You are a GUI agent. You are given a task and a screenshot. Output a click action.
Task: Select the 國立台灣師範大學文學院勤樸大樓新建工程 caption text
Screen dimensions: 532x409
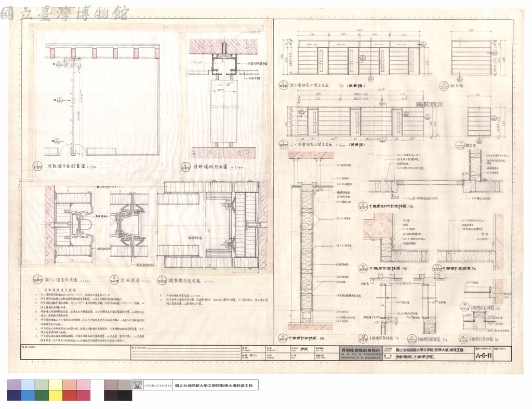pos(216,386)
